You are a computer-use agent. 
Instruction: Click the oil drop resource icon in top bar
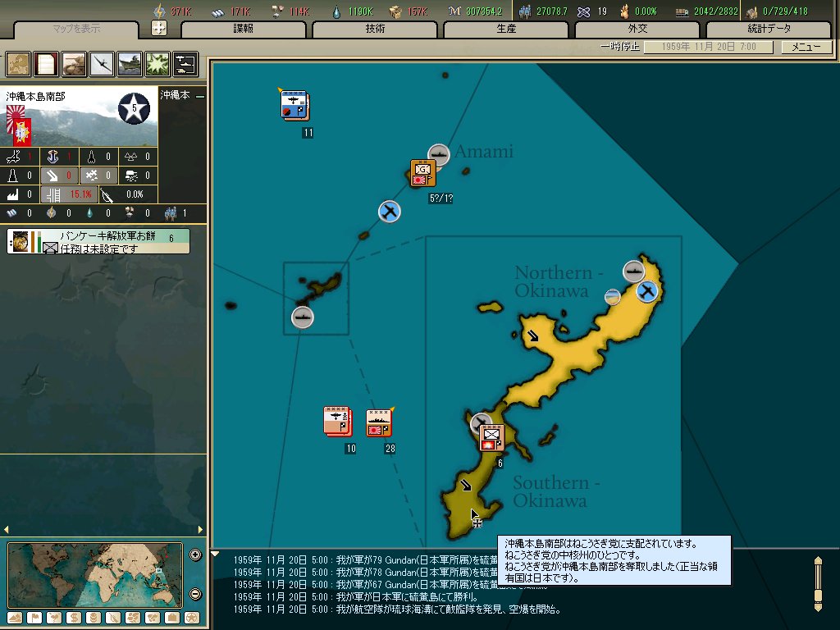[336, 11]
